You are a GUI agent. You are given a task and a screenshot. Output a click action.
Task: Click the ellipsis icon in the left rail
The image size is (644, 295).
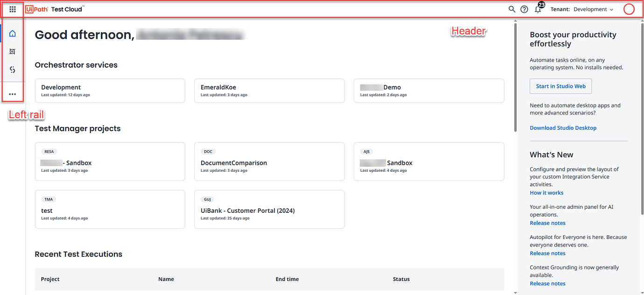[x=13, y=93]
